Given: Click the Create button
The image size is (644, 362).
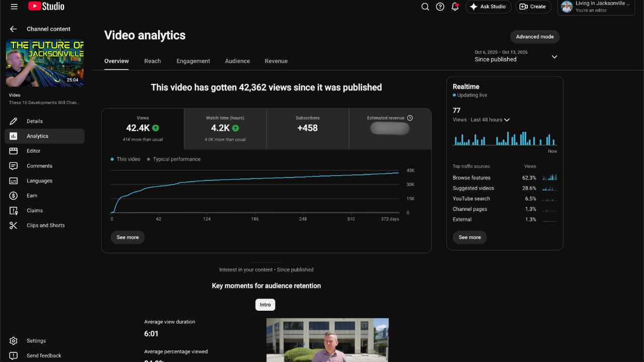Looking at the screenshot, I should pos(533,7).
